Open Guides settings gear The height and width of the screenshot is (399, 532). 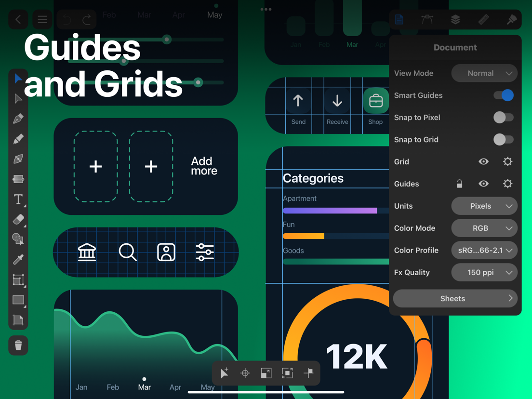coord(507,184)
